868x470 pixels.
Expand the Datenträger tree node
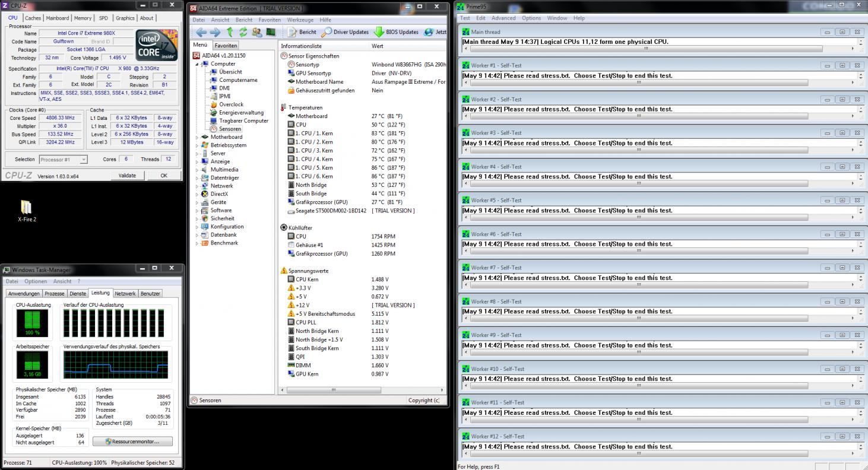click(x=197, y=178)
